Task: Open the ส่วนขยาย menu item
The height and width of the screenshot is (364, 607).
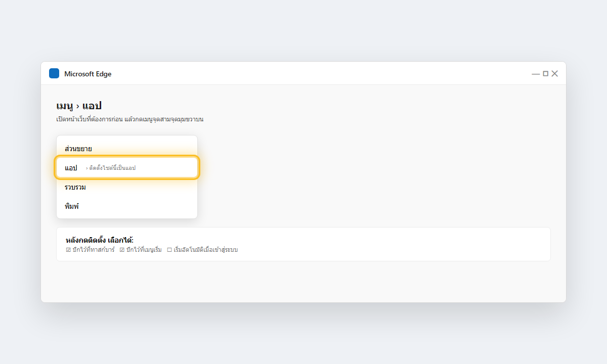Action: tap(127, 149)
